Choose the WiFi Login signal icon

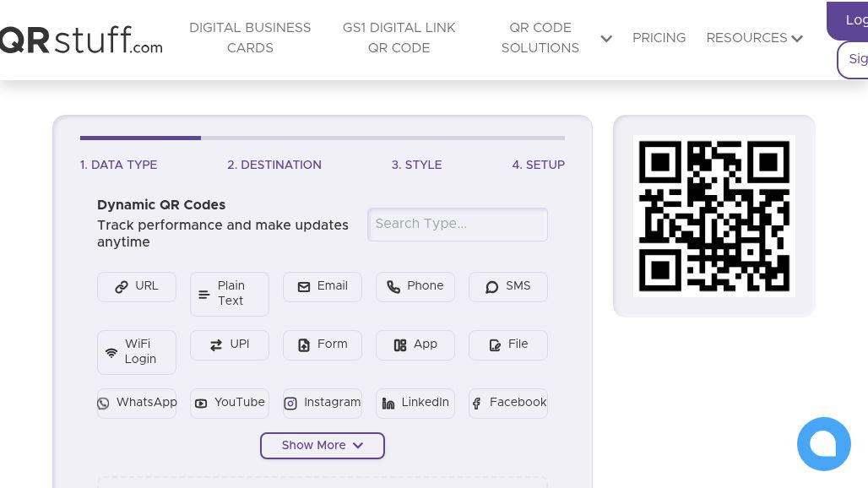pos(111,353)
